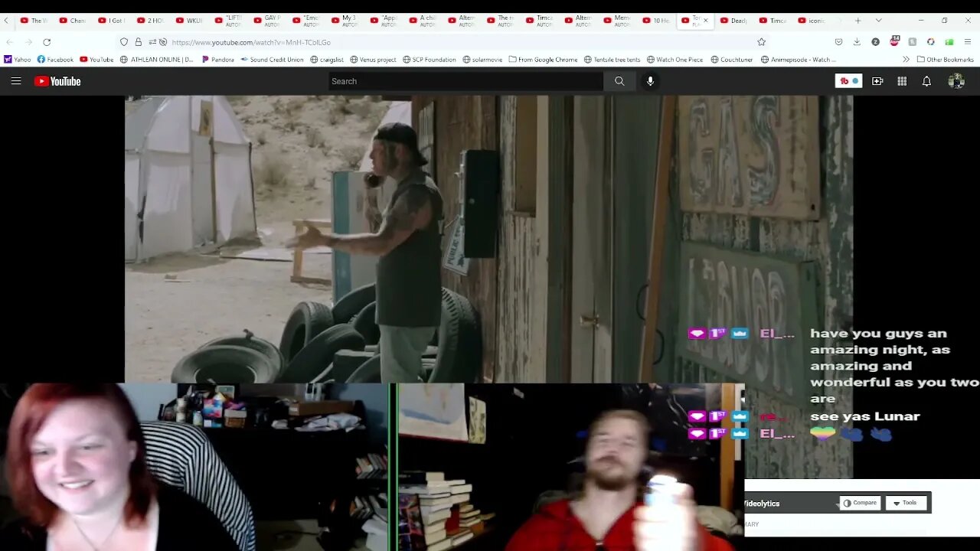Open the craigslist bookmark

coord(327,59)
